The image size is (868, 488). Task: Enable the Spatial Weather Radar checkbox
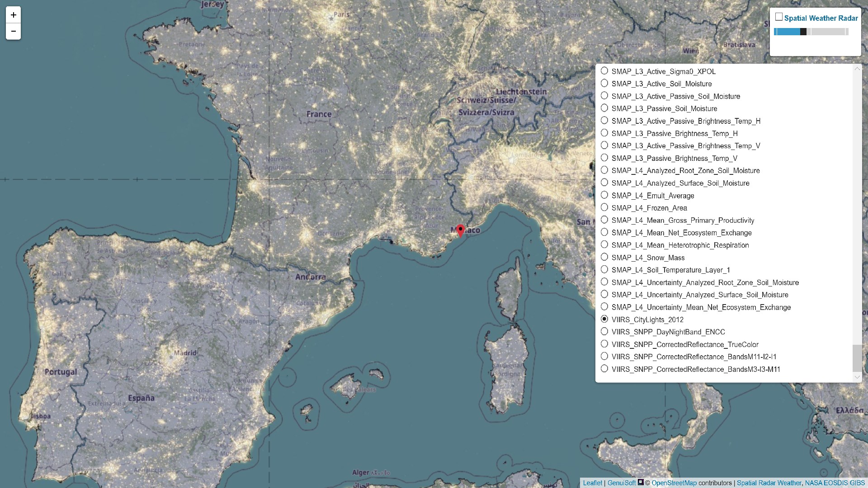tap(778, 17)
